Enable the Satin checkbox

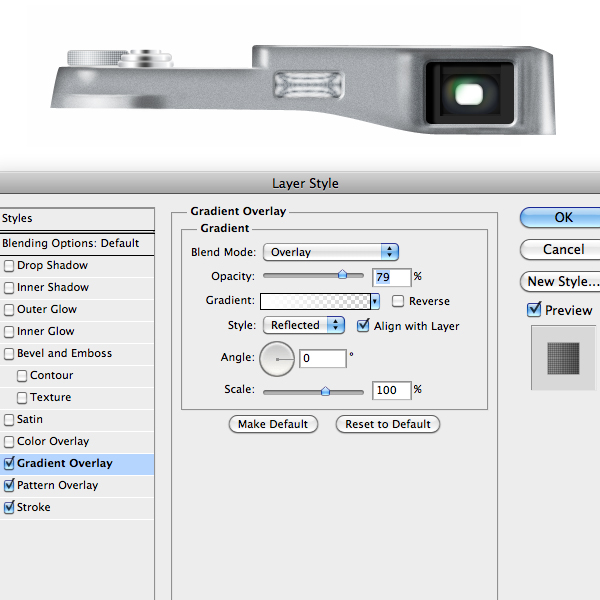click(9, 420)
